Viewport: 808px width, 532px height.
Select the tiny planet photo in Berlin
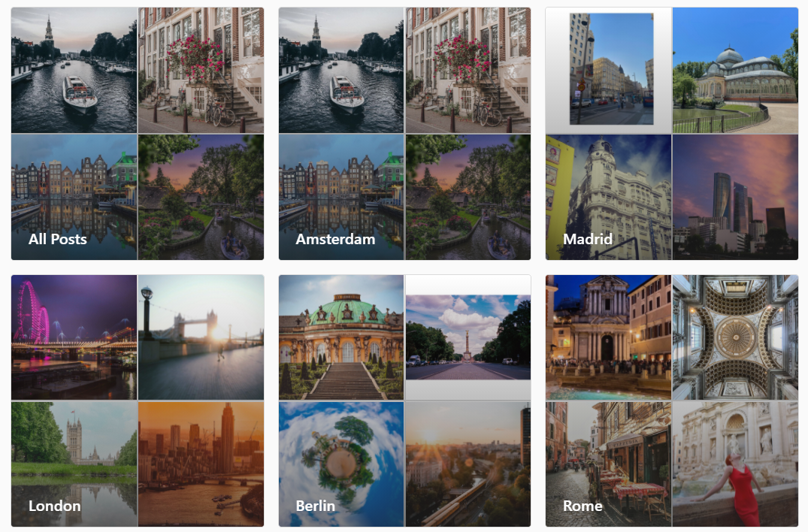(x=340, y=464)
